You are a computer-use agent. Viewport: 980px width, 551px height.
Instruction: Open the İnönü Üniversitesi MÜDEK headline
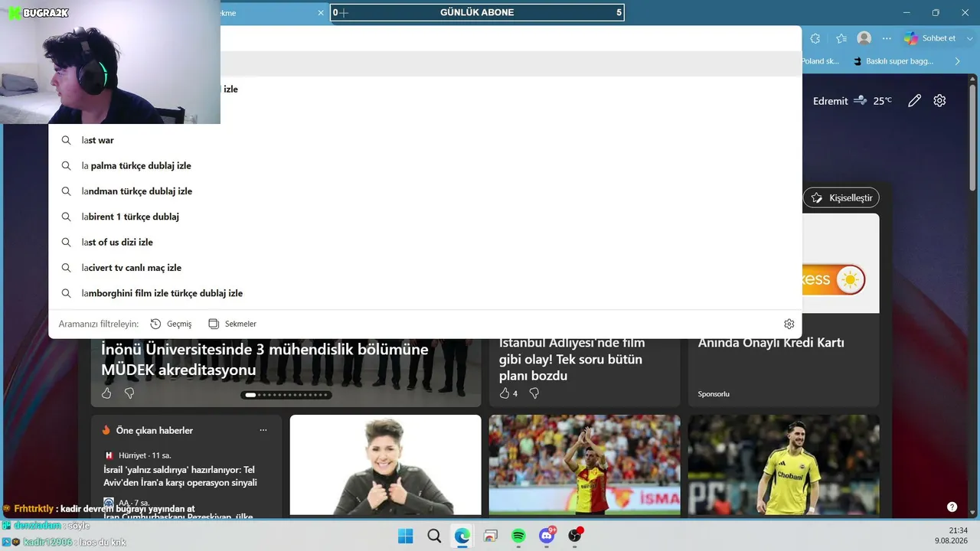click(x=265, y=360)
